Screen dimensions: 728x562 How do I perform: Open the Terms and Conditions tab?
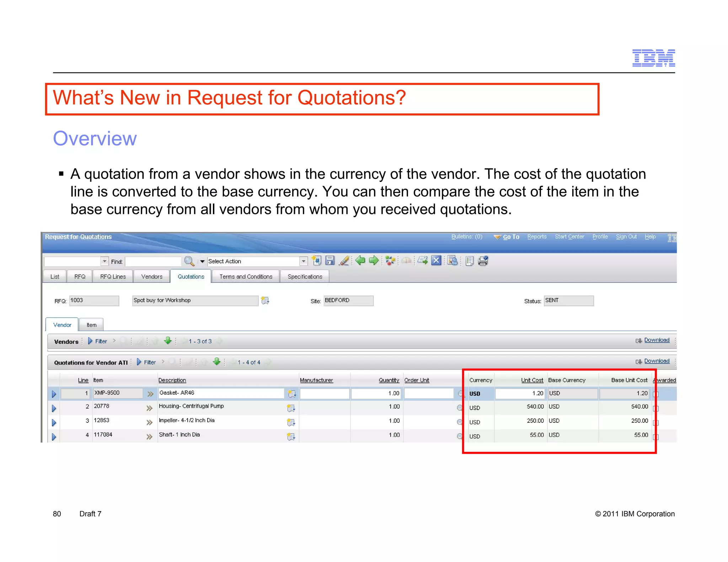tap(246, 277)
